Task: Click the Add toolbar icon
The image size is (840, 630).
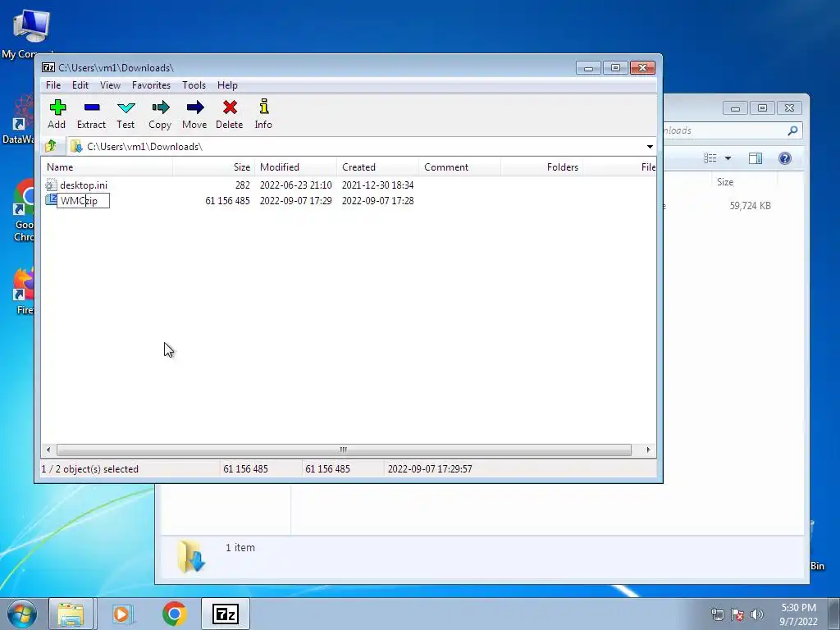Action: pos(57,108)
